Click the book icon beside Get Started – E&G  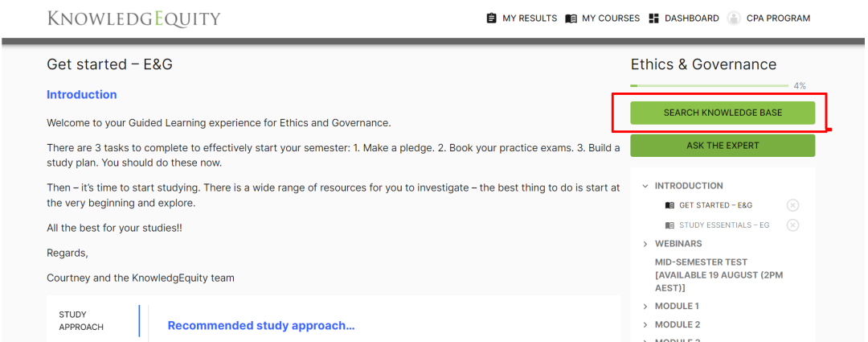670,205
